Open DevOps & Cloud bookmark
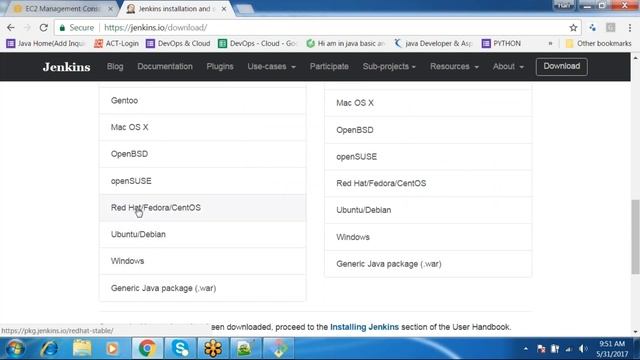 (x=178, y=43)
